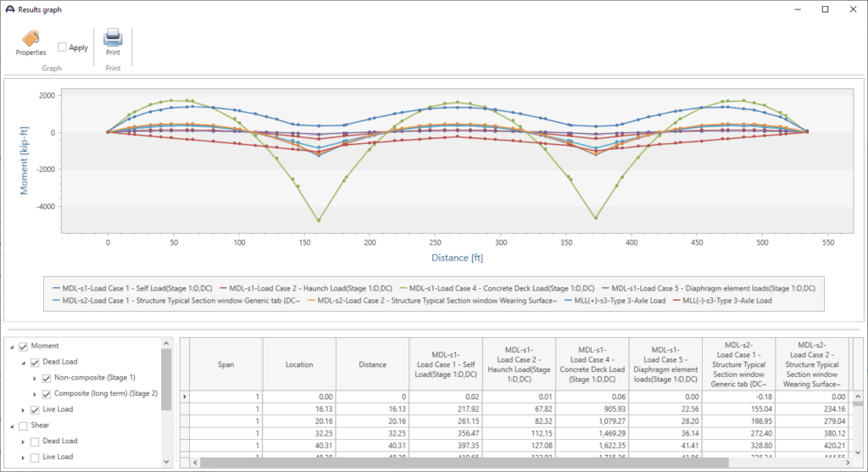Expand the Non-composite (Stage 1) node
This screenshot has width=868, height=472.
tap(35, 379)
